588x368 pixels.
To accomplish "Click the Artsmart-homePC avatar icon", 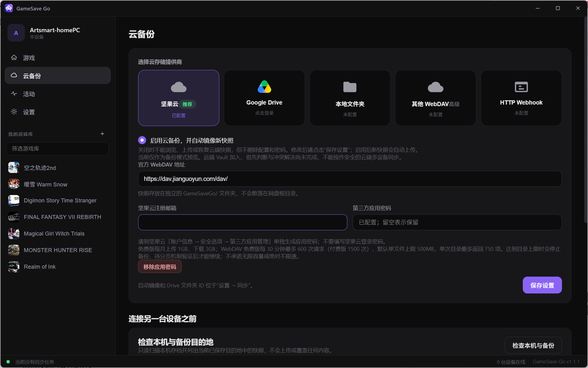I will (16, 33).
